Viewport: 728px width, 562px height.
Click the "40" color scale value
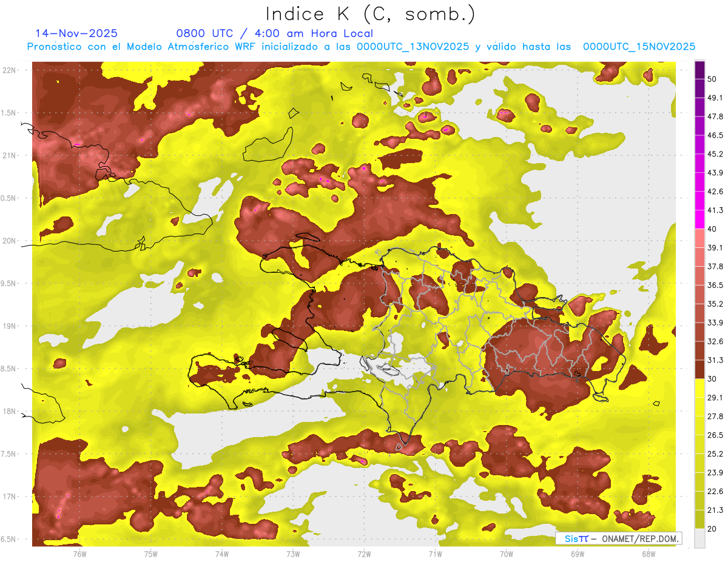coord(713,229)
